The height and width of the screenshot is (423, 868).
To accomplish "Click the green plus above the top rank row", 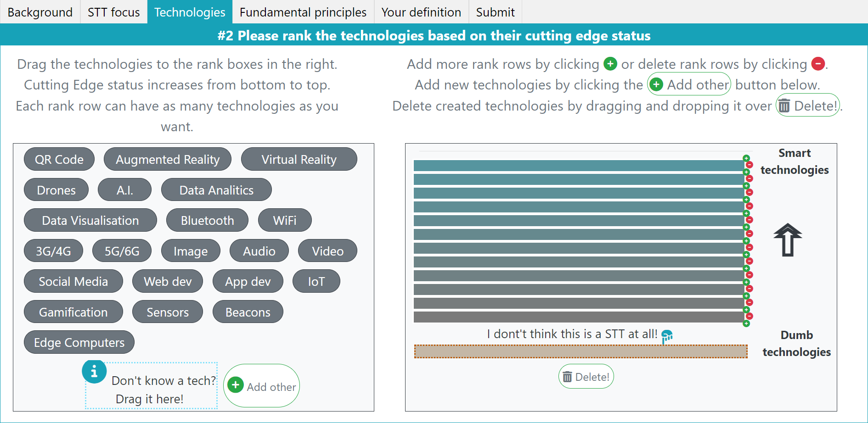I will tap(746, 158).
